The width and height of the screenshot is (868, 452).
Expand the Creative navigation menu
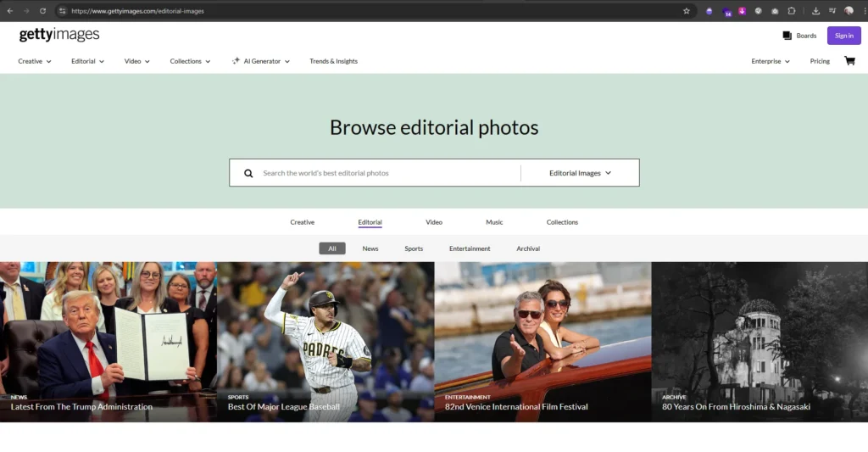35,61
